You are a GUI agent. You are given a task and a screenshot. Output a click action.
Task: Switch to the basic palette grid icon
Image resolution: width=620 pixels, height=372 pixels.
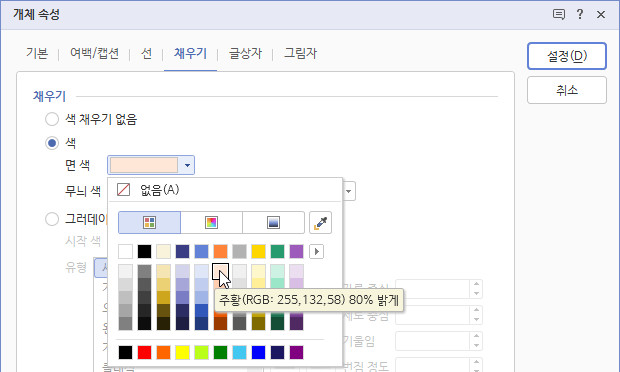(149, 223)
